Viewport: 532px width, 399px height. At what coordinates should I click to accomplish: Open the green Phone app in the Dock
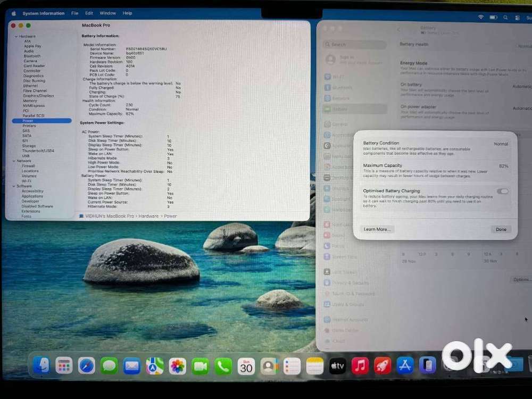pos(223,366)
